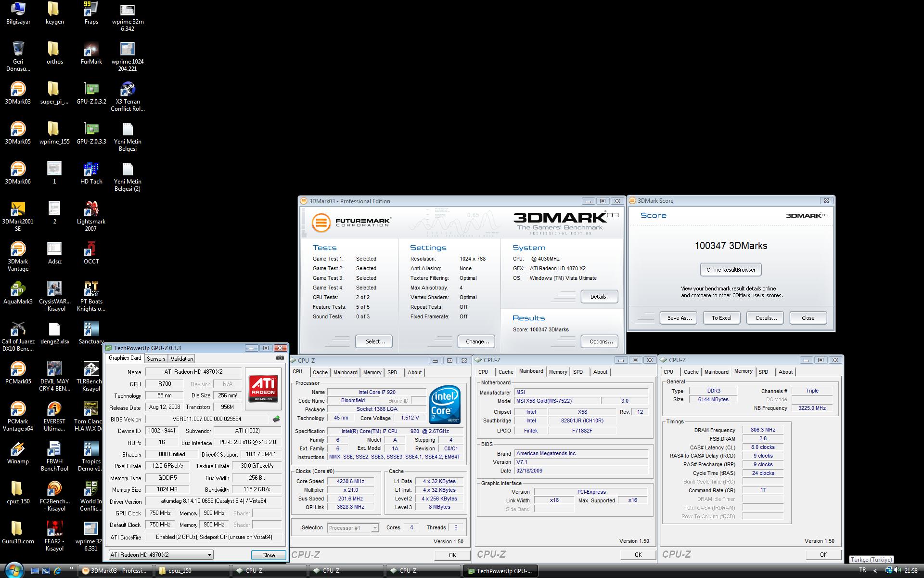
Task: Click OK in the CPU-Z Mainboard window
Action: (638, 554)
